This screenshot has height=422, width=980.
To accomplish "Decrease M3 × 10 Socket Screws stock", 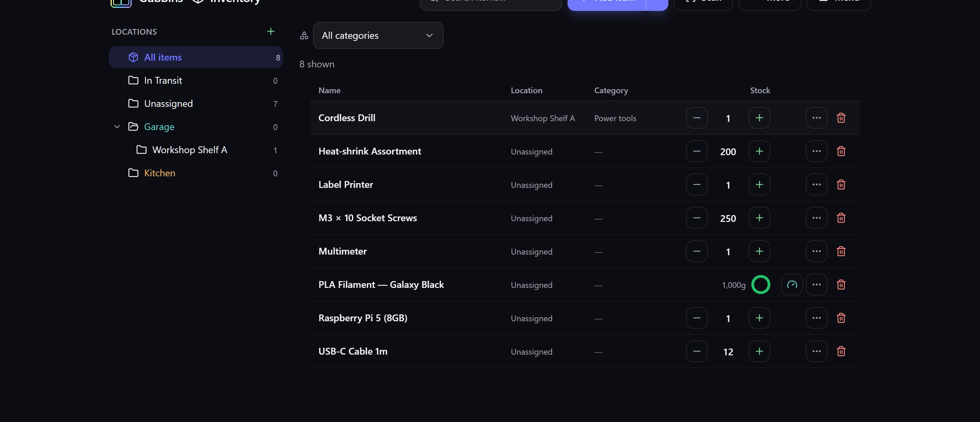I will click(x=697, y=218).
